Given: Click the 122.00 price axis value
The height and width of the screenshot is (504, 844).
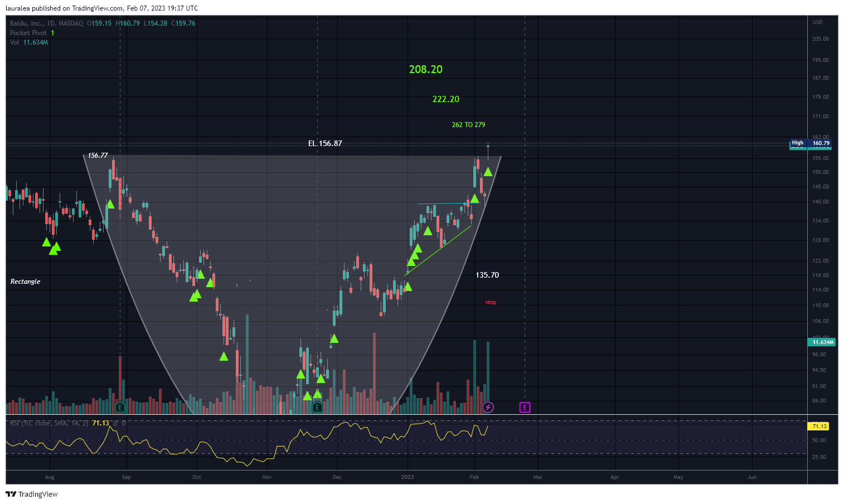Looking at the screenshot, I should tap(821, 261).
